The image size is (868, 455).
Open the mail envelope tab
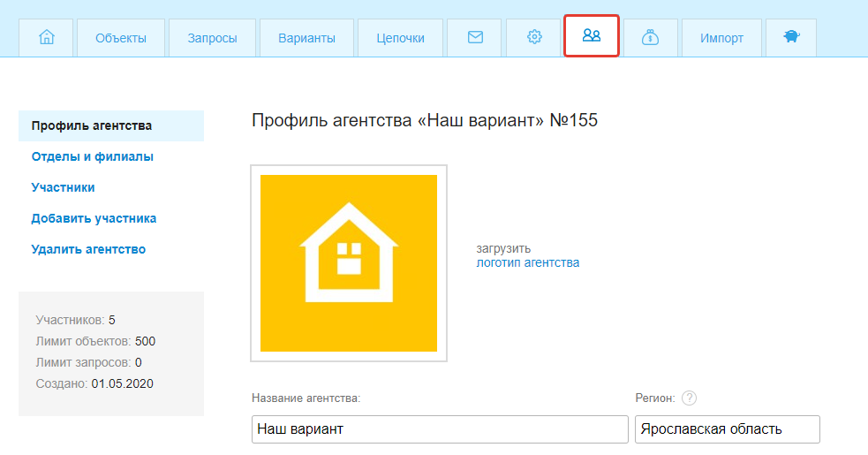click(475, 38)
